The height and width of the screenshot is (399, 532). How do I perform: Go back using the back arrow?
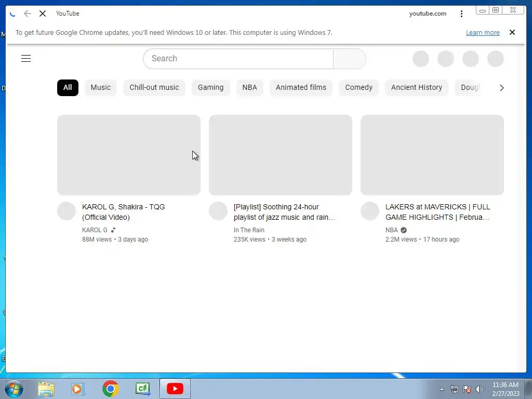click(x=28, y=14)
